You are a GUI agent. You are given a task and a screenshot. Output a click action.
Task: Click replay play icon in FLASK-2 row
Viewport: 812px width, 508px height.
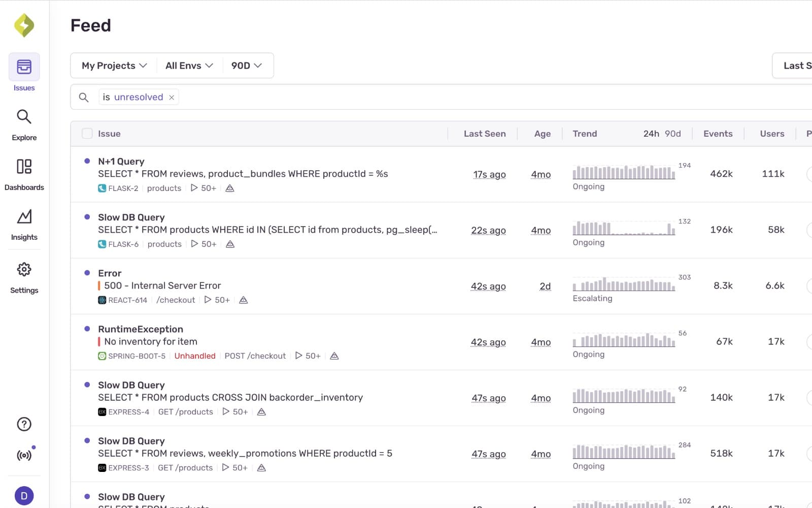coord(194,188)
